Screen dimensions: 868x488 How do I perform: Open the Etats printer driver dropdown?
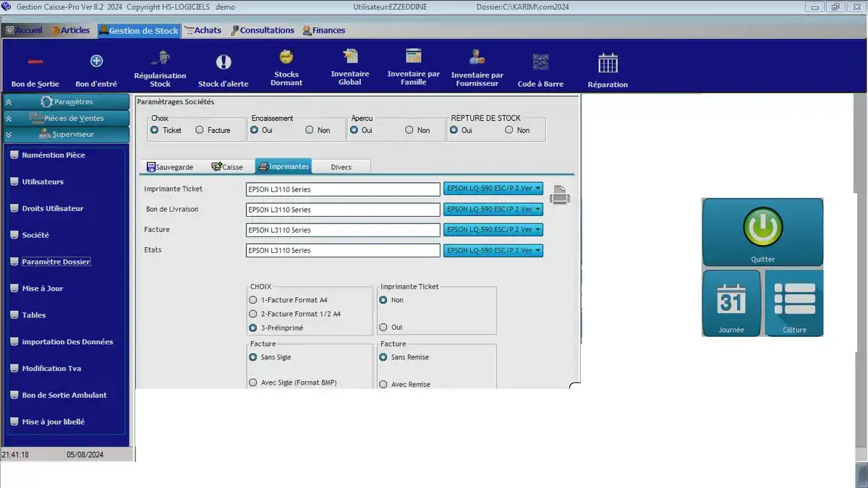(x=539, y=251)
